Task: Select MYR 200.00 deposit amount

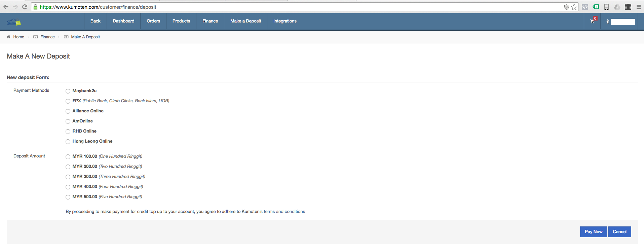Action: [68, 167]
